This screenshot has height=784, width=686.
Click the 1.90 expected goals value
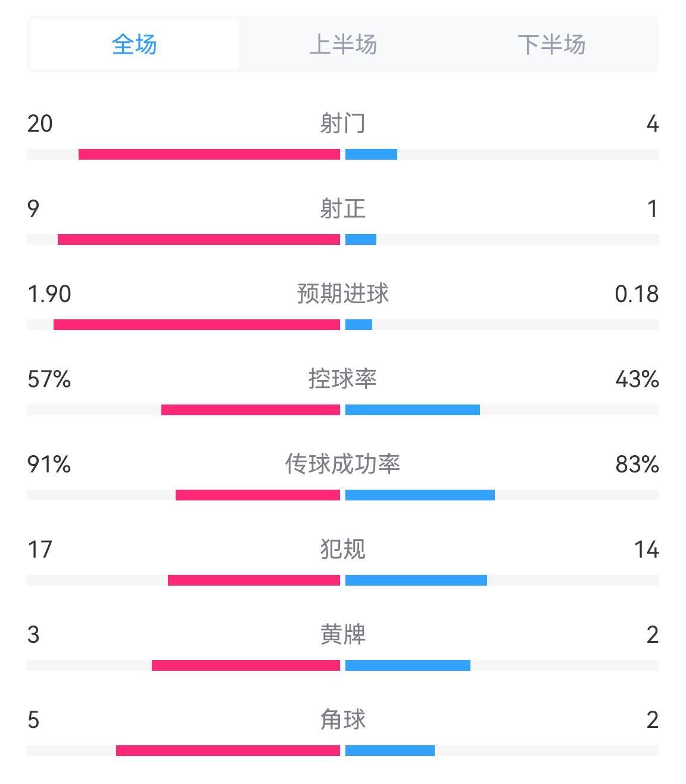tap(49, 294)
